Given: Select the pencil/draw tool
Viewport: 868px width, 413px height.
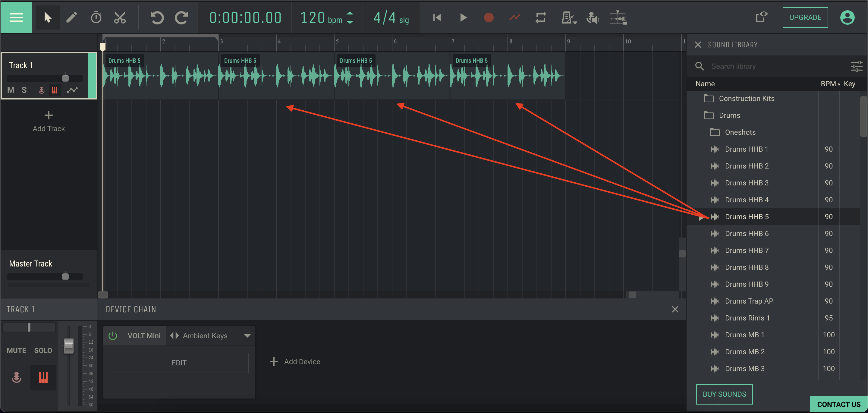Looking at the screenshot, I should (x=71, y=17).
